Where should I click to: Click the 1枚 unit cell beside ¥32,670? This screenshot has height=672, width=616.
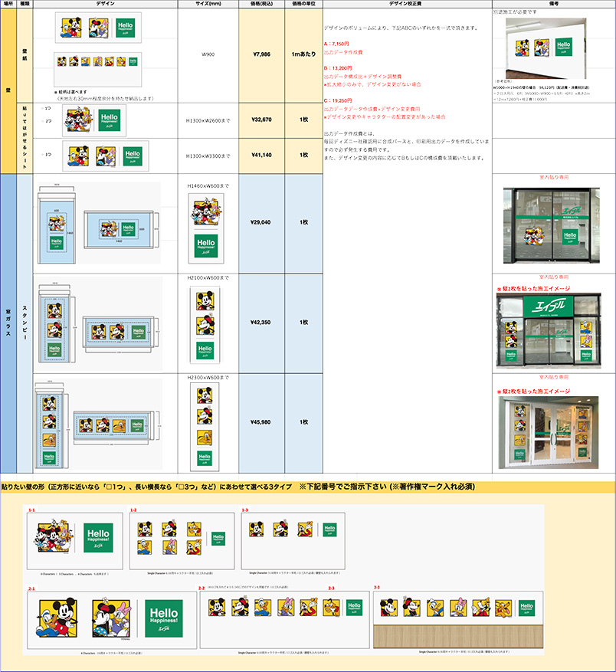(303, 120)
